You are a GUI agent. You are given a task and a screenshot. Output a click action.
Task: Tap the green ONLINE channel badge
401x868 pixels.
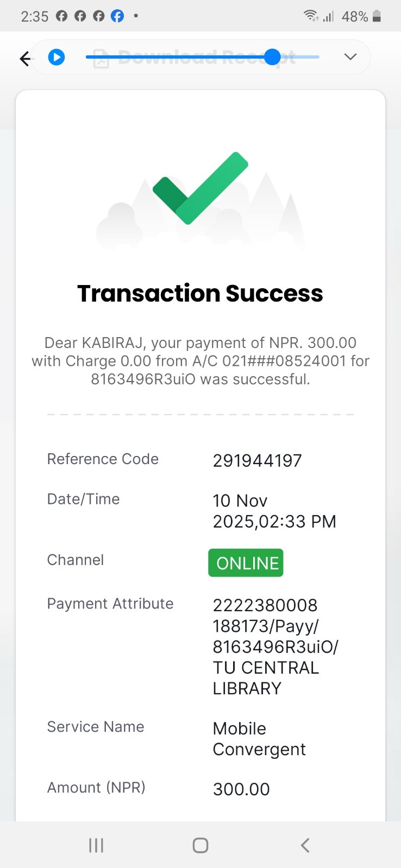pos(246,563)
